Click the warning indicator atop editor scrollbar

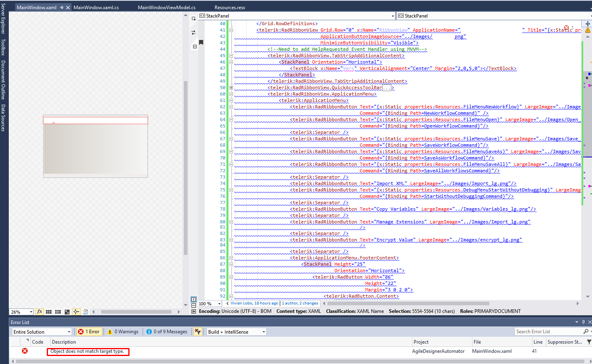pos(588,30)
